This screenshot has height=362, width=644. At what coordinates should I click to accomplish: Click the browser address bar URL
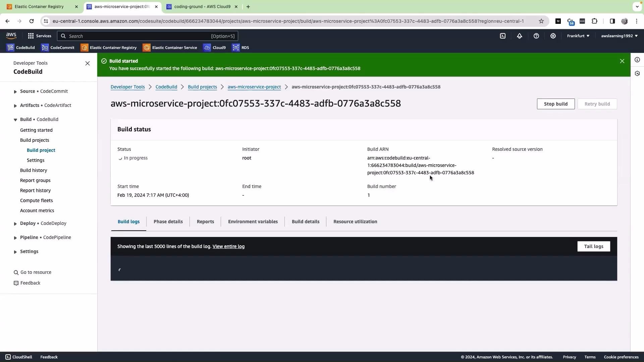[x=288, y=21]
